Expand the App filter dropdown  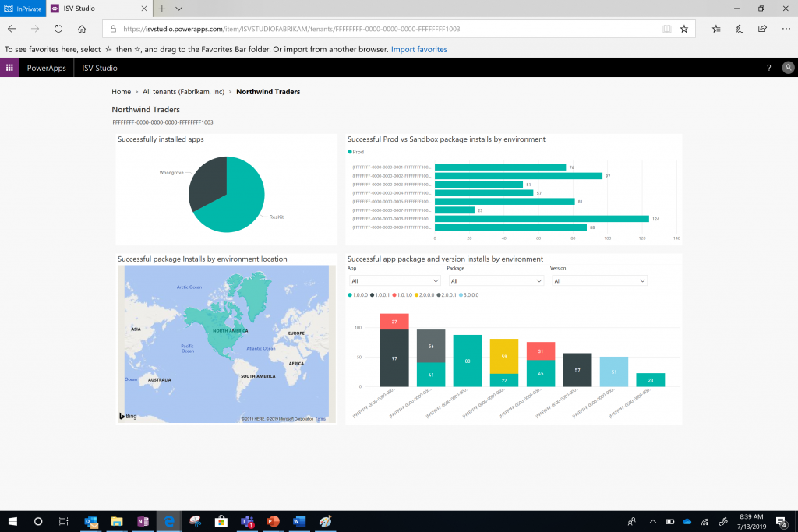coord(394,280)
